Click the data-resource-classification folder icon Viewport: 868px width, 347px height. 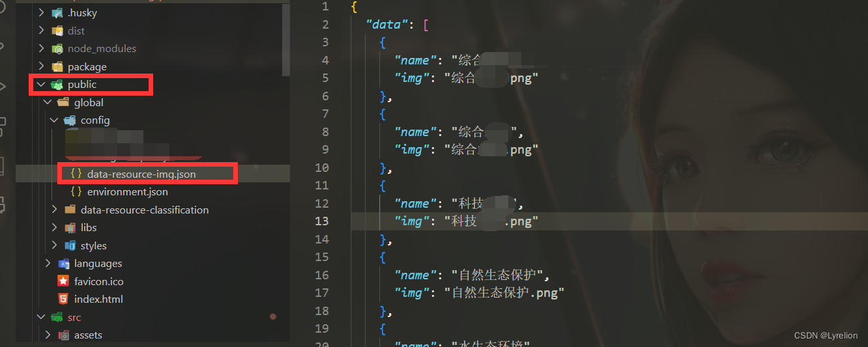point(70,210)
